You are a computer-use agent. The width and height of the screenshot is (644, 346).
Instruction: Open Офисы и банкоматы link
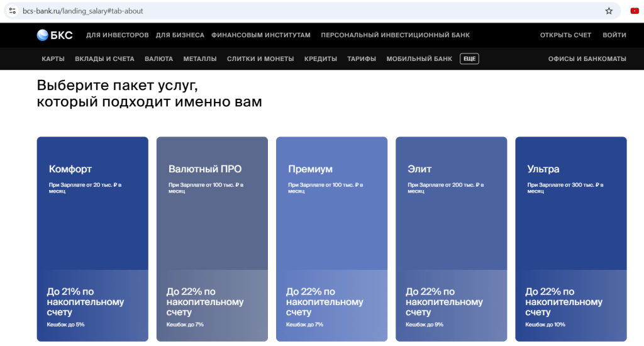coord(587,59)
